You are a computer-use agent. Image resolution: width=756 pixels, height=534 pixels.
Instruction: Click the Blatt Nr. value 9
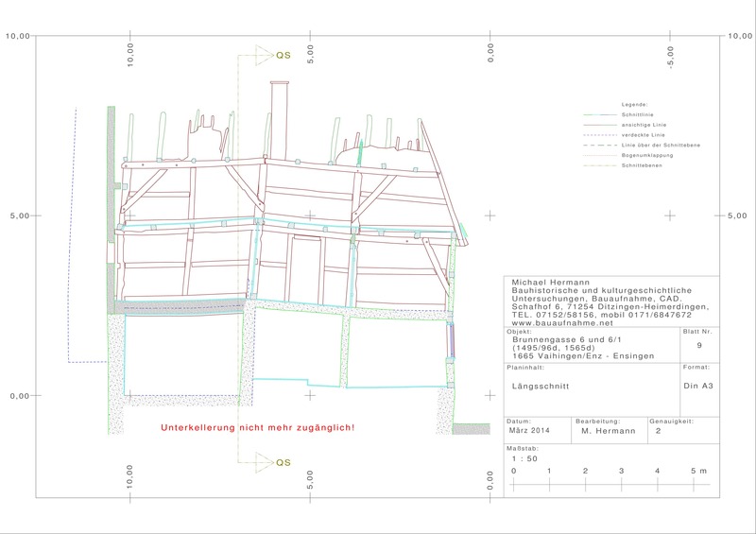[698, 346]
